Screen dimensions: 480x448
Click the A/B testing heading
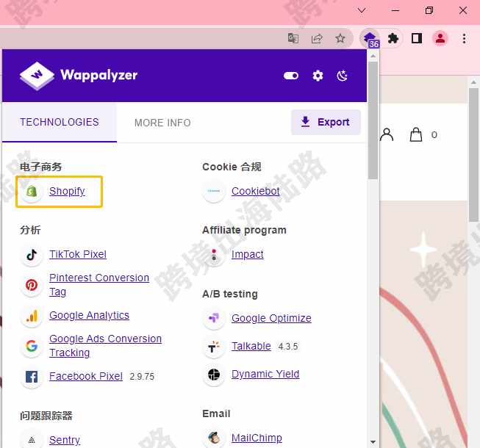pyautogui.click(x=230, y=294)
